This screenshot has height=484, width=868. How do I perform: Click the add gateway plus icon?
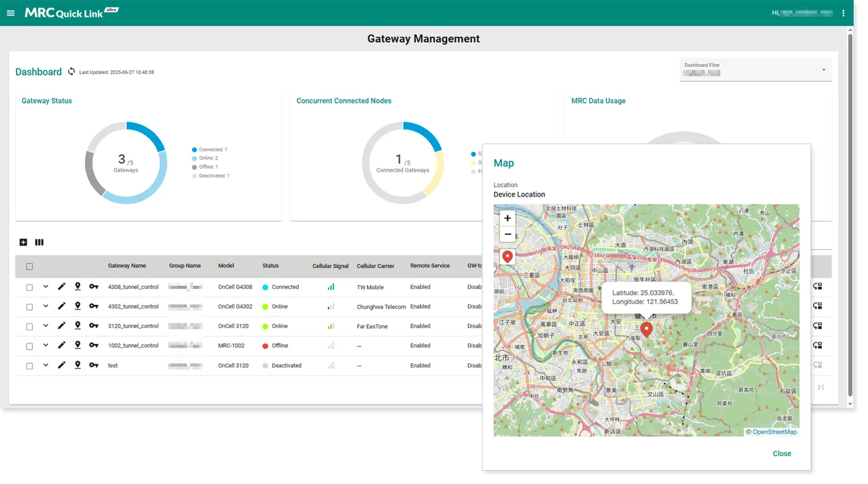(24, 242)
